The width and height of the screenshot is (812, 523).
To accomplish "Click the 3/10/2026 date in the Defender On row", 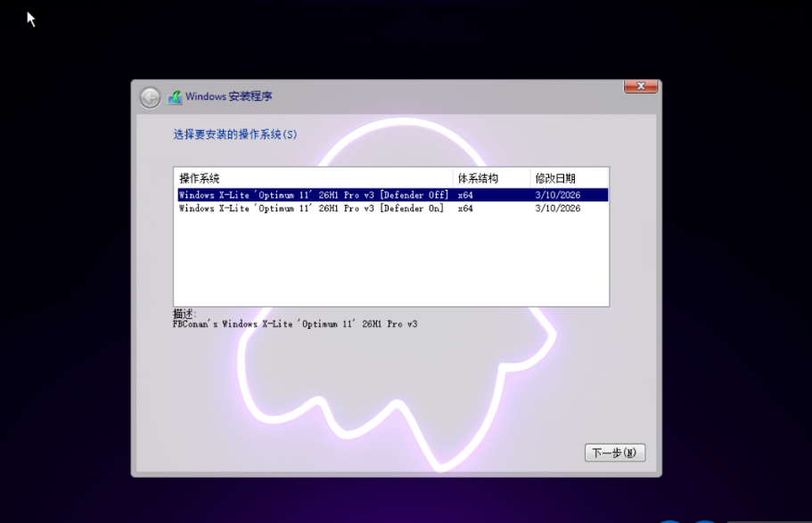I will (x=557, y=208).
